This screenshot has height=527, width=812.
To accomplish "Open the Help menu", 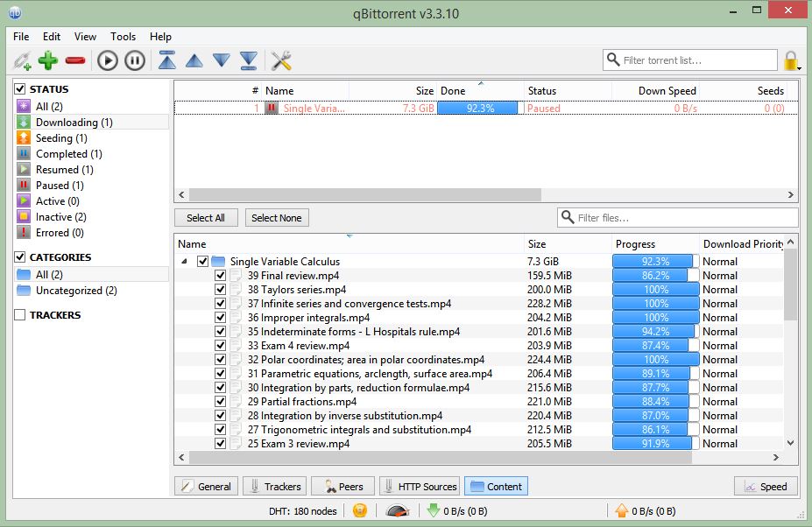I will coord(160,37).
